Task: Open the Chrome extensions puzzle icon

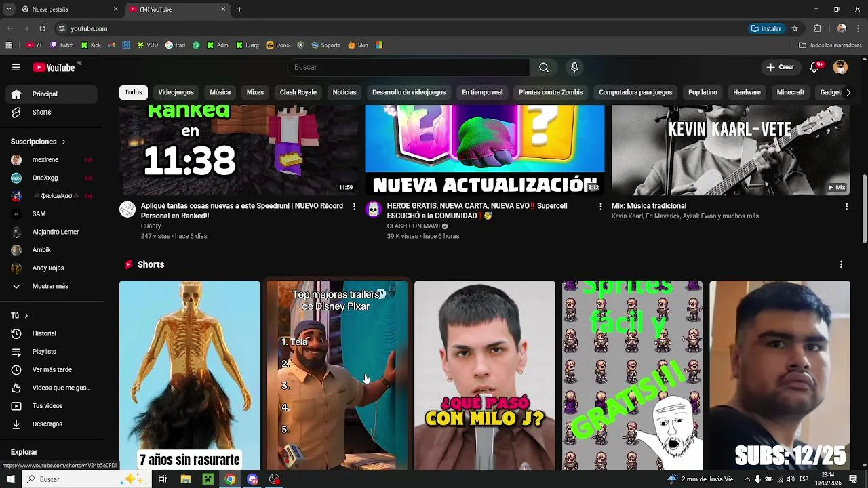Action: [x=818, y=28]
